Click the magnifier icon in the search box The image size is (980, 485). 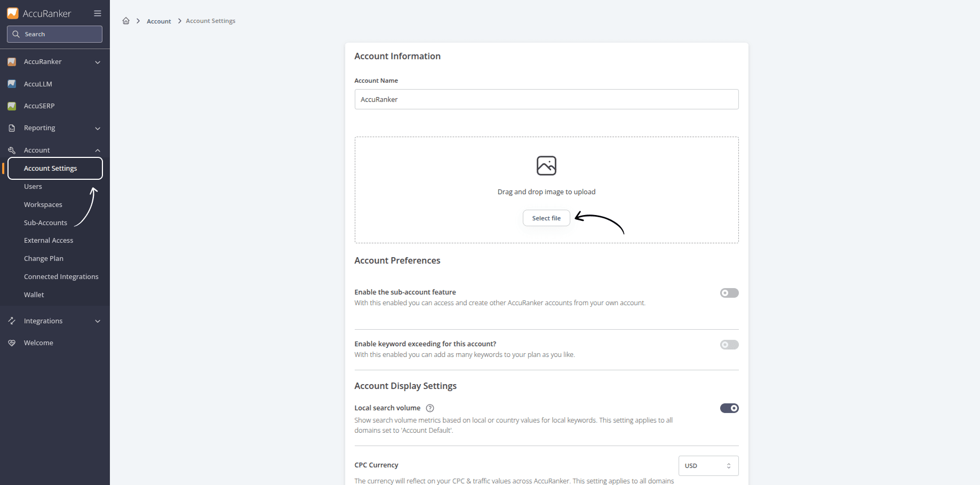pos(16,34)
